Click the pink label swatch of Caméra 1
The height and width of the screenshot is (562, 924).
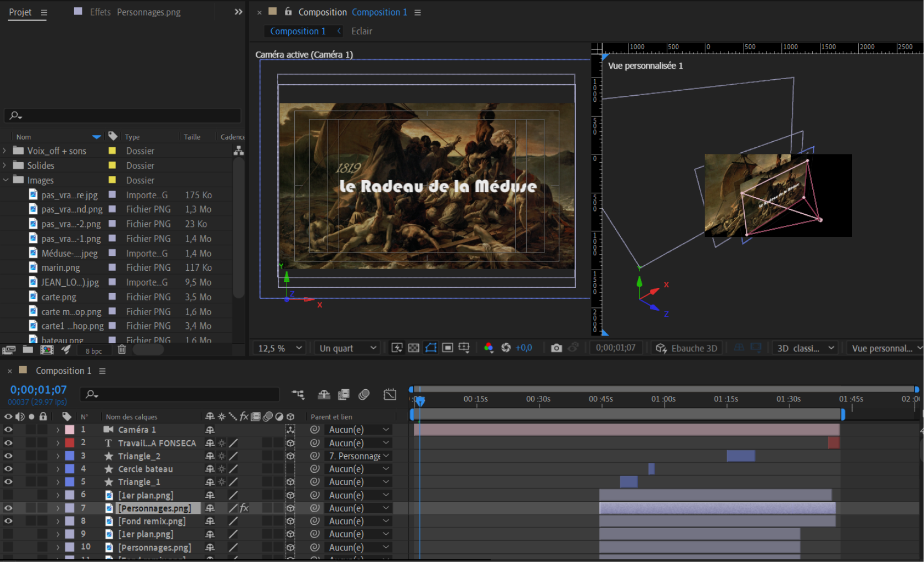70,430
